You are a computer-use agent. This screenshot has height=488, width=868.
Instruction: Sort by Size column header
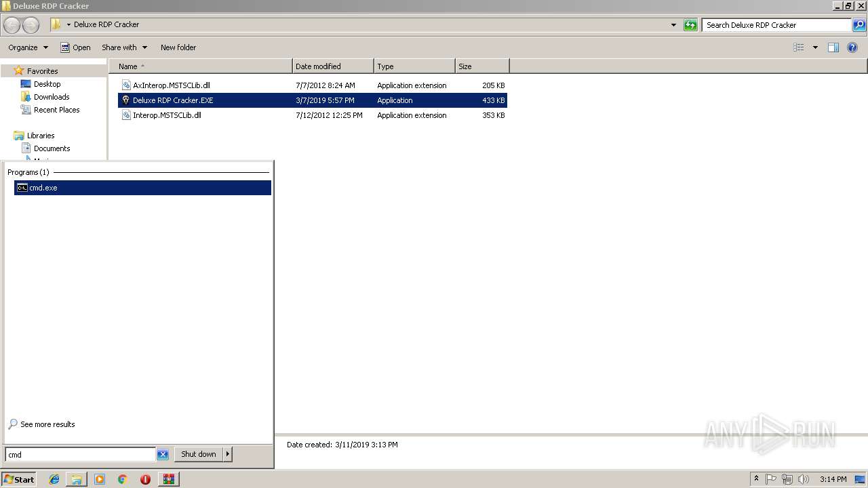pyautogui.click(x=482, y=66)
